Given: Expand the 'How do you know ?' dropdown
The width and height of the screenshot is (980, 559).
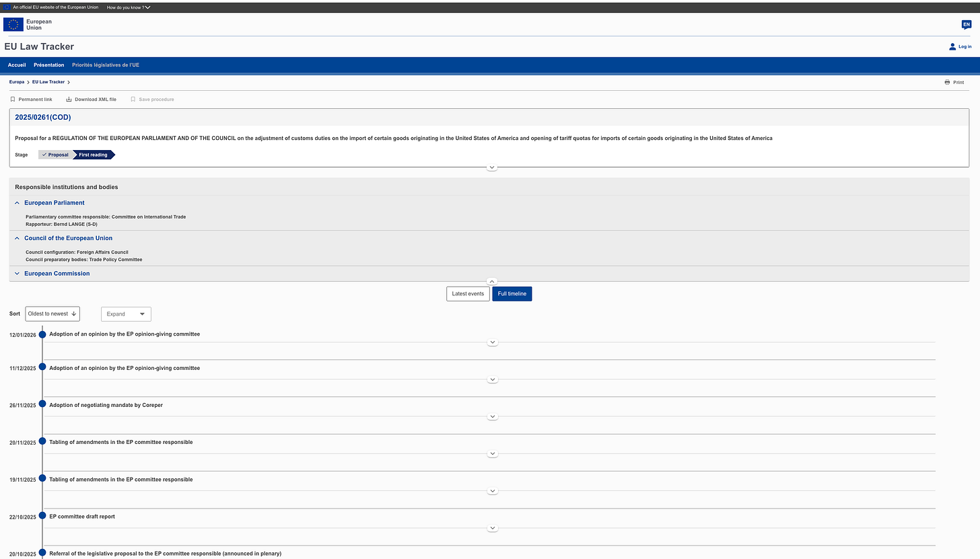Looking at the screenshot, I should pos(129,7).
